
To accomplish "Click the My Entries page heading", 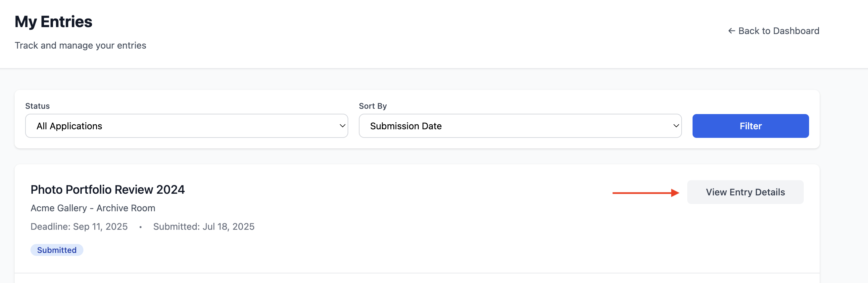I will click(53, 22).
